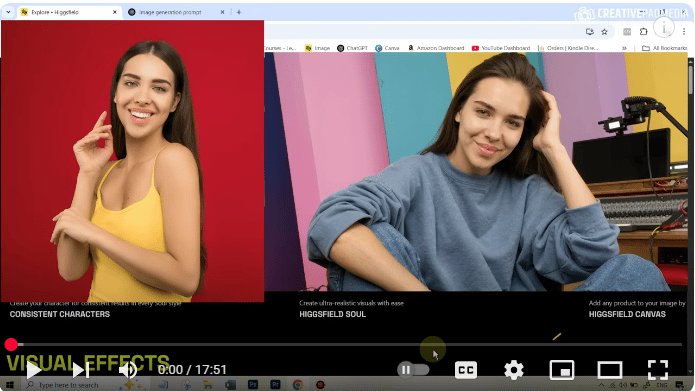Screen dimensions: 695x391
Task: Close the Image generation prompt tab
Action: click(223, 12)
